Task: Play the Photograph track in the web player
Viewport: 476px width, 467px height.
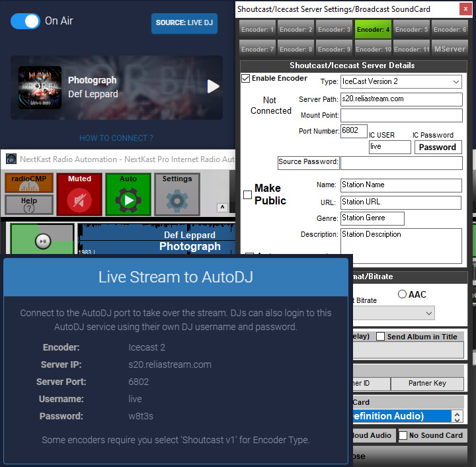Action: click(213, 87)
